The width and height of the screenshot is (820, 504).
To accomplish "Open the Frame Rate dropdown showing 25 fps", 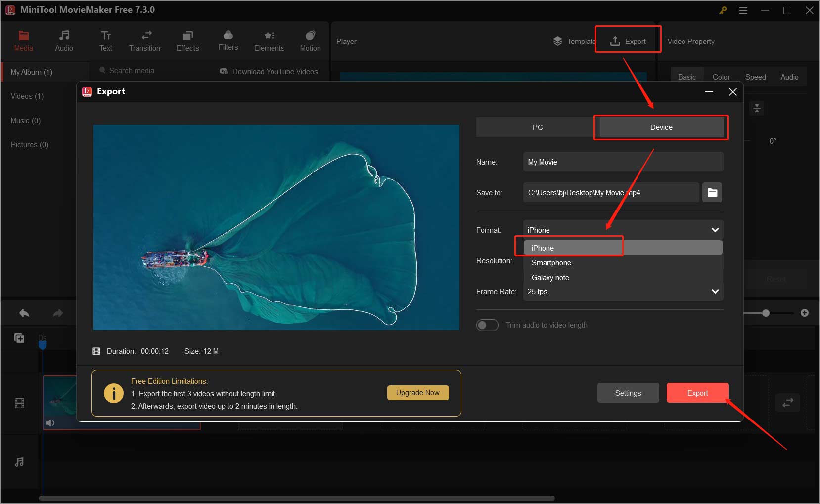I will click(x=623, y=291).
